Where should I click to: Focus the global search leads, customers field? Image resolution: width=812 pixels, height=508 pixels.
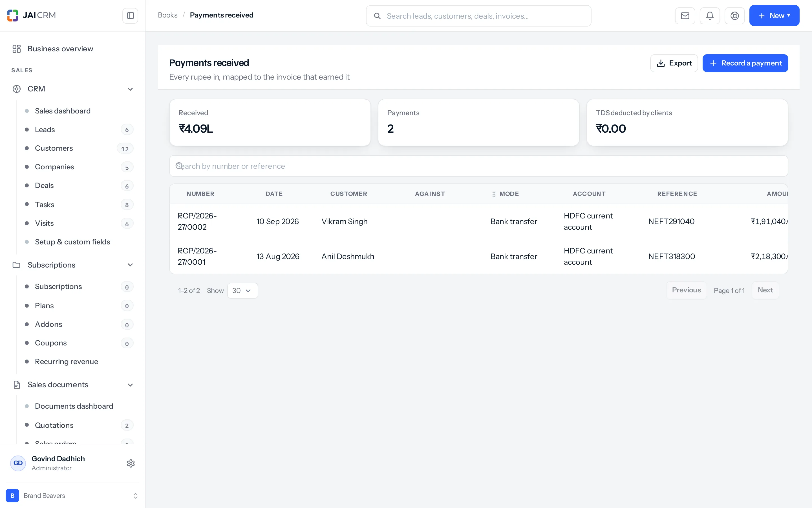click(x=478, y=16)
